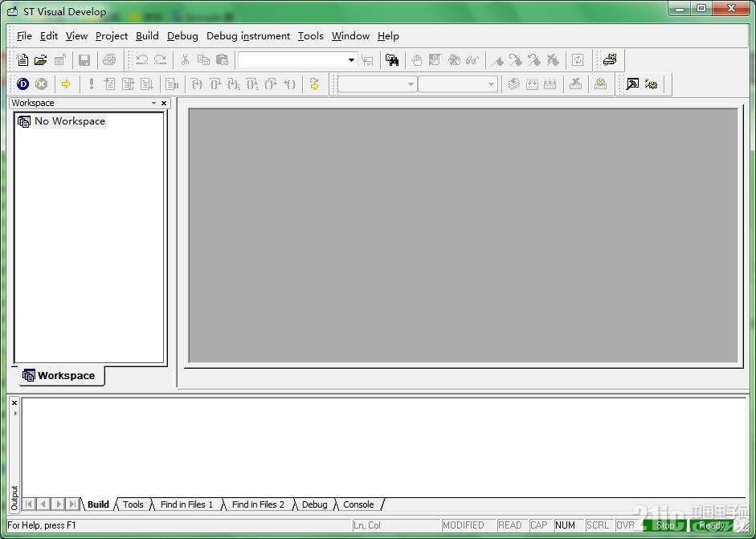This screenshot has width=756, height=539.
Task: Click the Copy icon
Action: (x=203, y=59)
